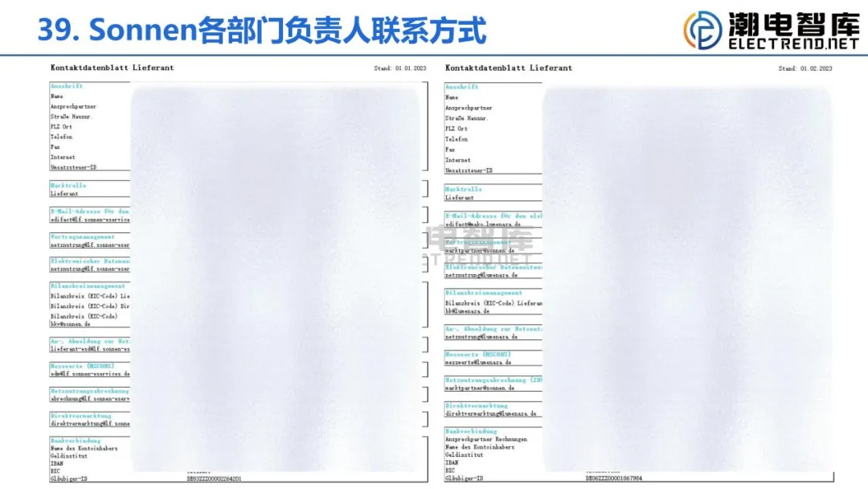Click 'Straße Hausnr.' in the 01.01.2023 sheet

70,117
